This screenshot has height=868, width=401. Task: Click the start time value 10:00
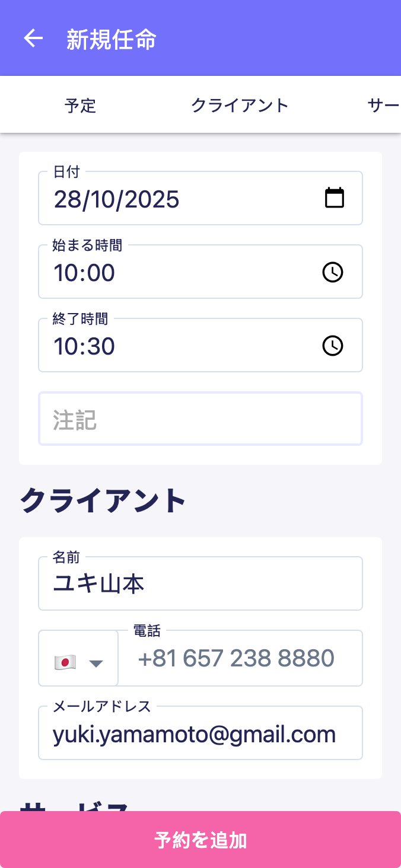[84, 273]
